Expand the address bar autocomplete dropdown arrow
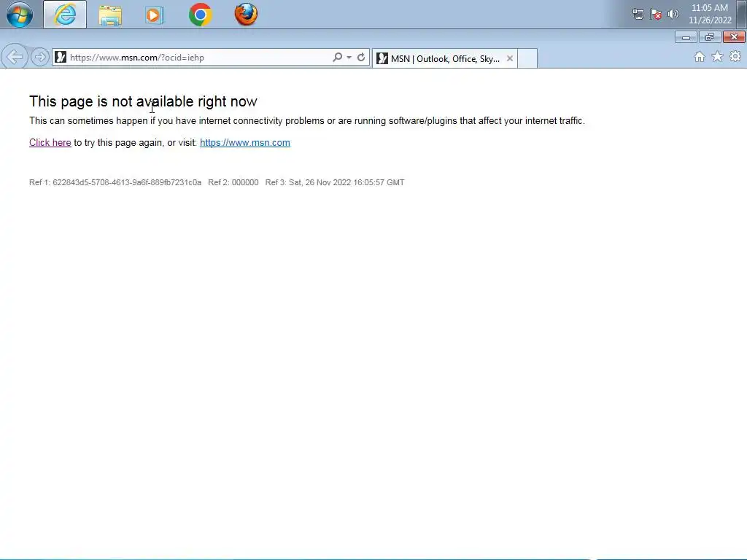747x560 pixels. tap(349, 57)
